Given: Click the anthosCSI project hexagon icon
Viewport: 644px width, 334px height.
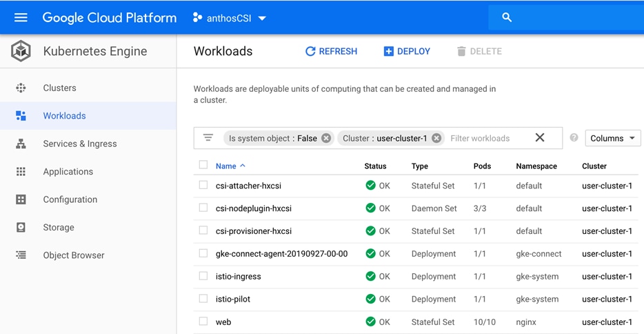Looking at the screenshot, I should tap(197, 17).
